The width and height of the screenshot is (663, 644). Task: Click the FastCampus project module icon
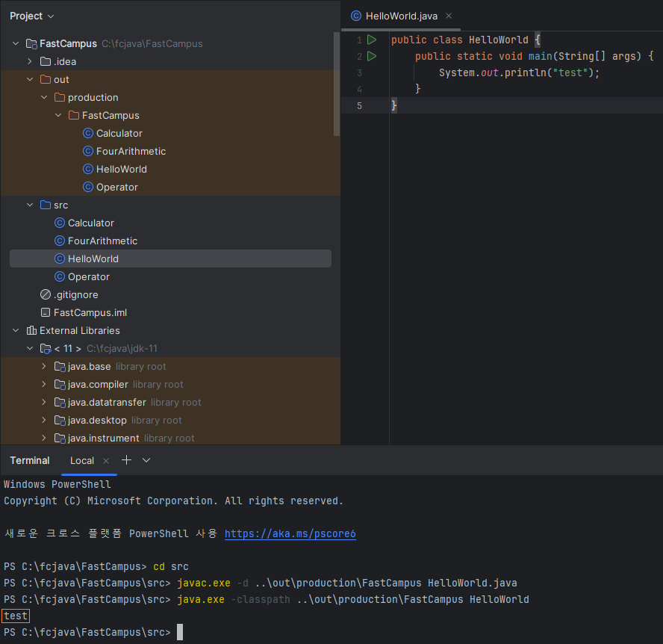point(31,43)
